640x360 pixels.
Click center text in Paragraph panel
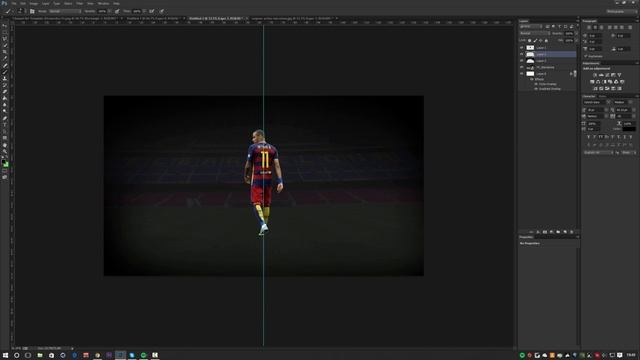click(595, 27)
